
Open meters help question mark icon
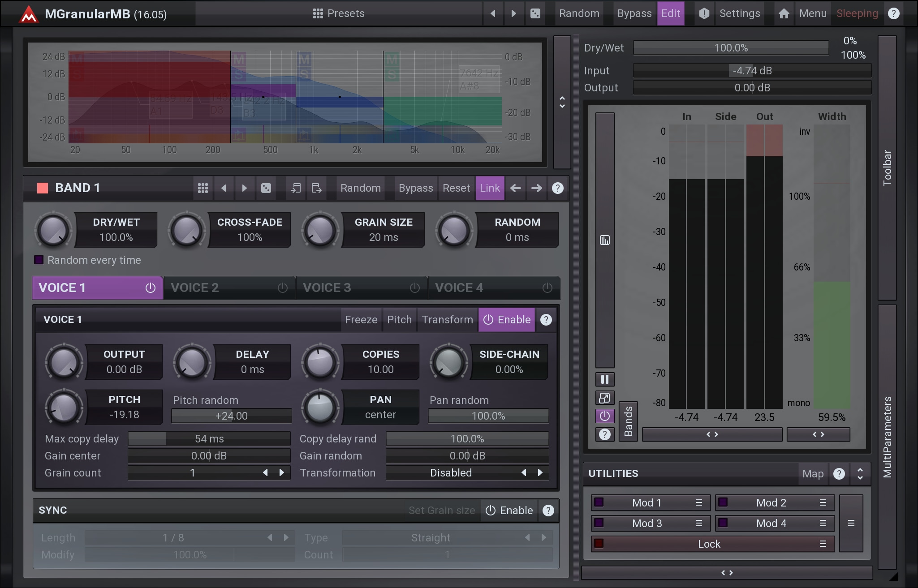(x=604, y=434)
